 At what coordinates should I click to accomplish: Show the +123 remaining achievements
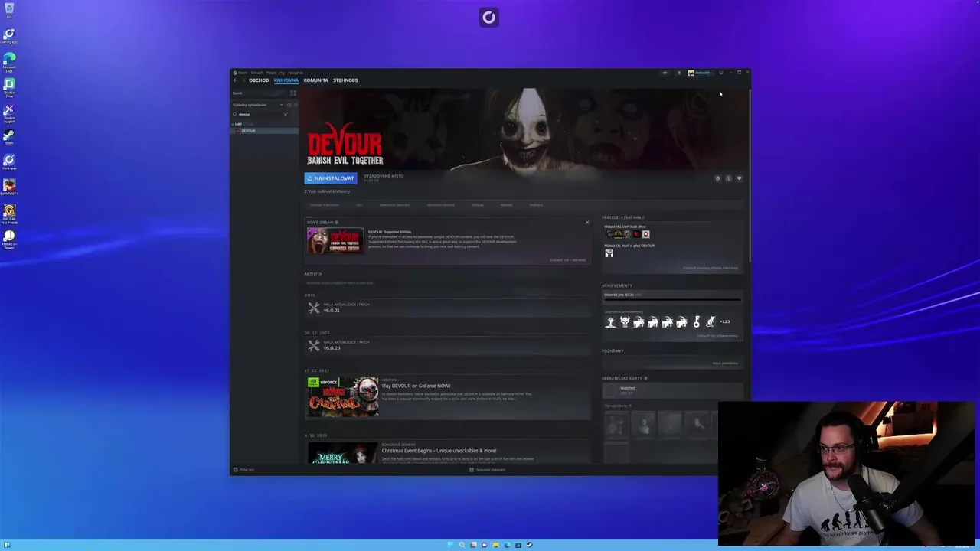pyautogui.click(x=725, y=322)
